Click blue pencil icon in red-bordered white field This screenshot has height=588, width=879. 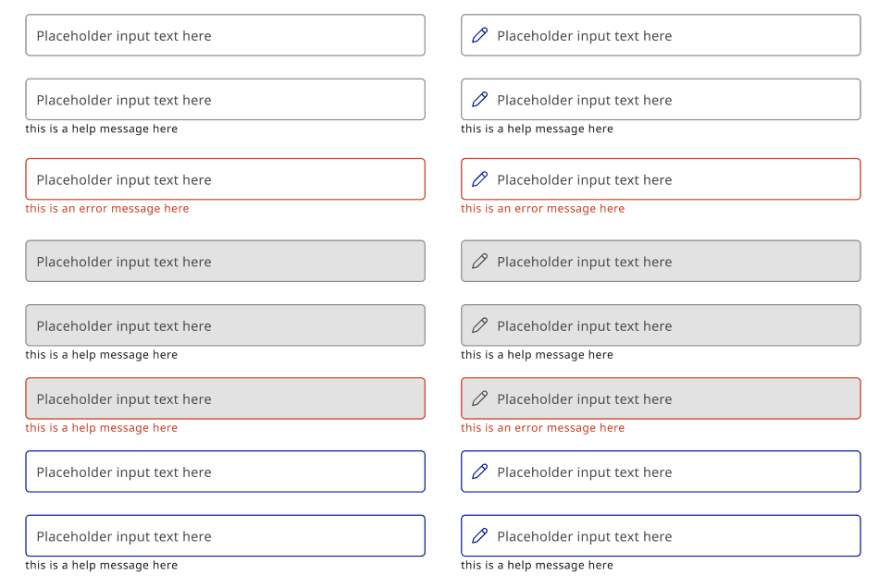coord(480,179)
